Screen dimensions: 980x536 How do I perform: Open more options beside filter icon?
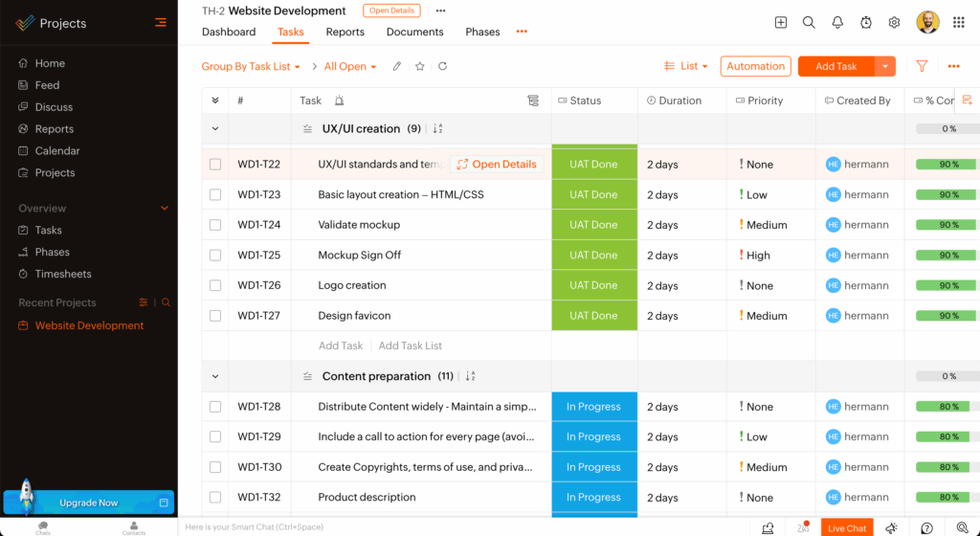click(954, 66)
